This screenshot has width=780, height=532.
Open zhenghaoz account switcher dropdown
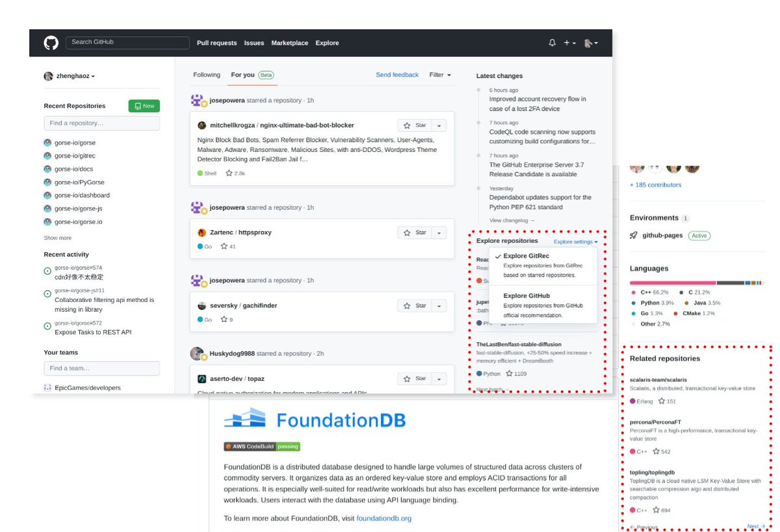point(70,76)
